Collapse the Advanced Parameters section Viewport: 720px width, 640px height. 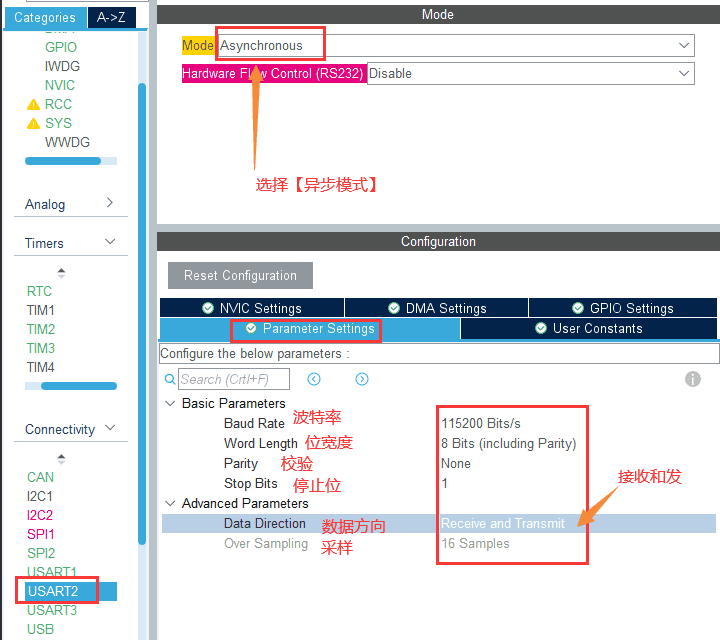(x=170, y=503)
